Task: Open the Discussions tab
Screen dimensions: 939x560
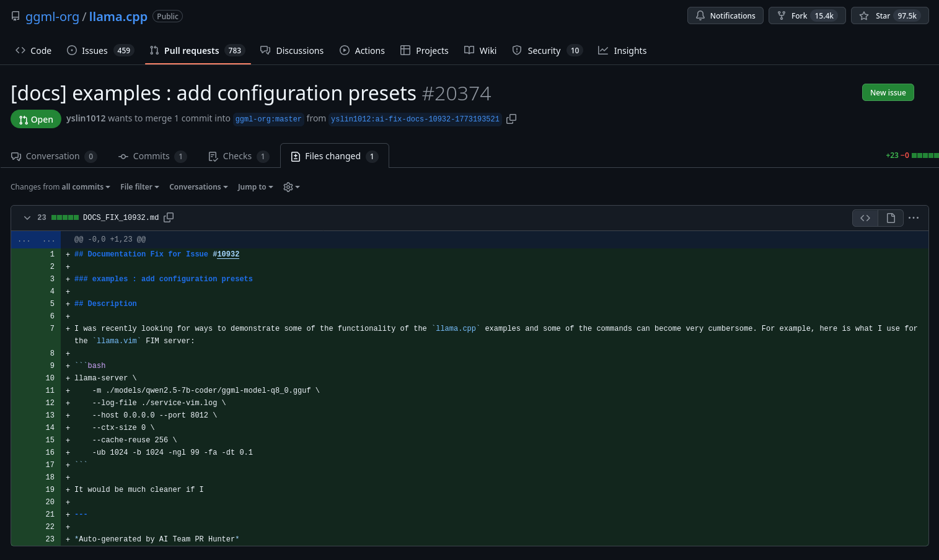Action: pyautogui.click(x=292, y=51)
